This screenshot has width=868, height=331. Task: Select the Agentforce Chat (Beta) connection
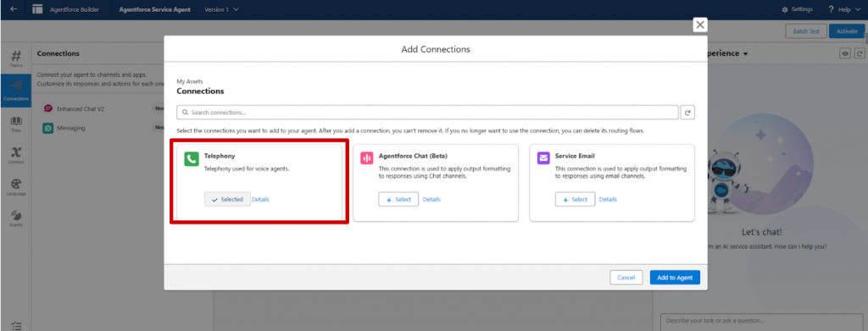[x=398, y=200]
